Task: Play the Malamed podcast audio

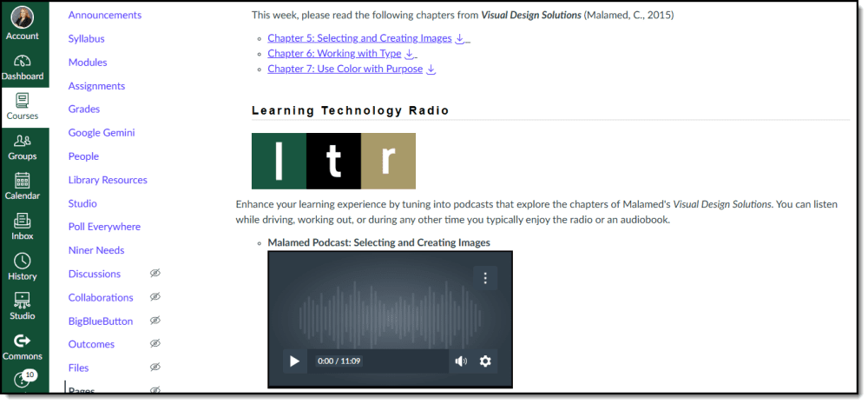Action: point(294,361)
